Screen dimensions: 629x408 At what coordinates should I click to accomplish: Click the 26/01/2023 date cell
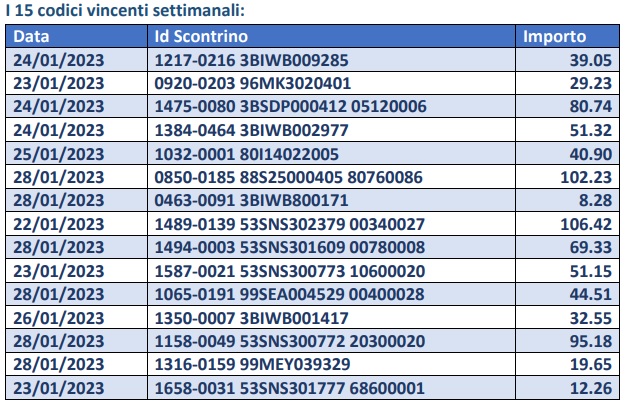click(77, 318)
